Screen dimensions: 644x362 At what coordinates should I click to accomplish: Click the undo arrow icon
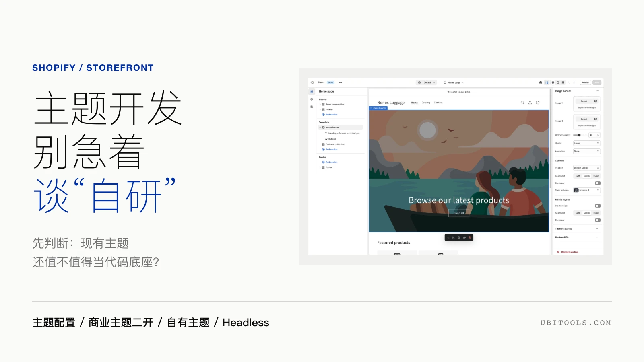point(569,82)
